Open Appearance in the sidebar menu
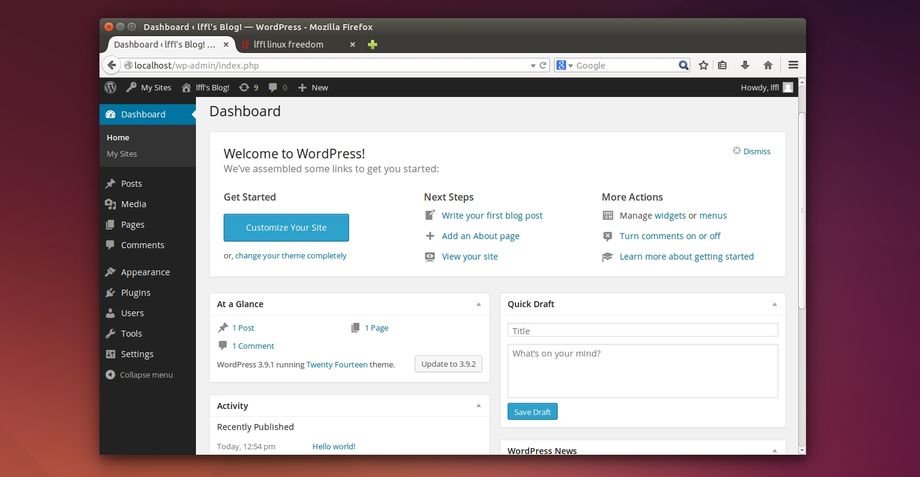This screenshot has height=477, width=920. [145, 272]
